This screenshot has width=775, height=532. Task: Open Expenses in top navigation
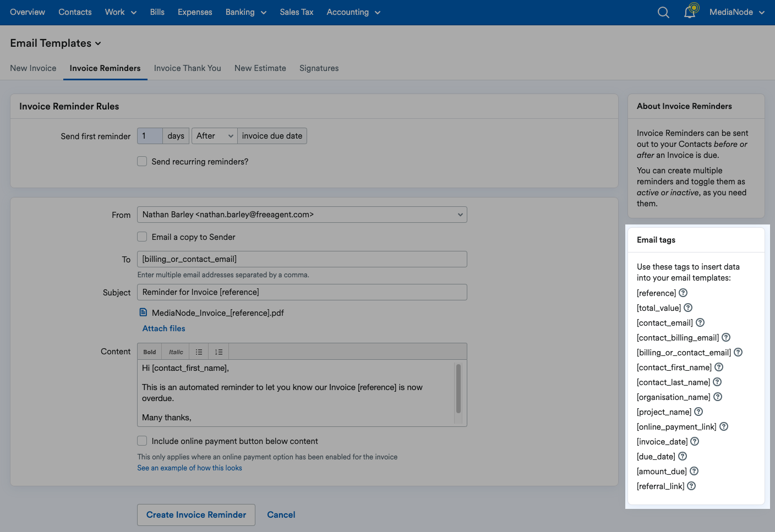pyautogui.click(x=195, y=12)
